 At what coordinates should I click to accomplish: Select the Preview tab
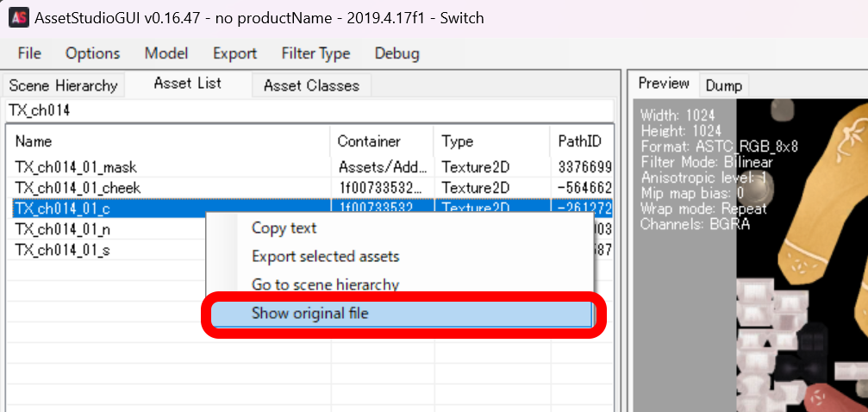(664, 84)
